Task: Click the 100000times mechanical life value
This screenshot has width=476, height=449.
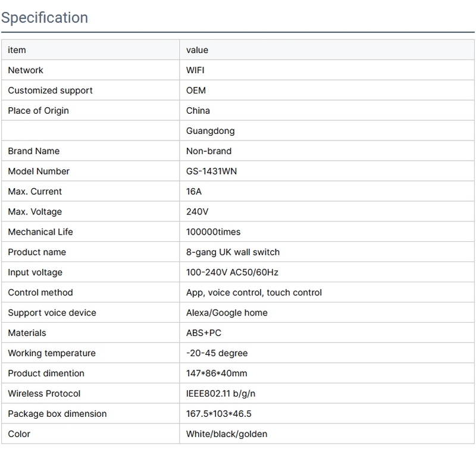Action: tap(213, 232)
